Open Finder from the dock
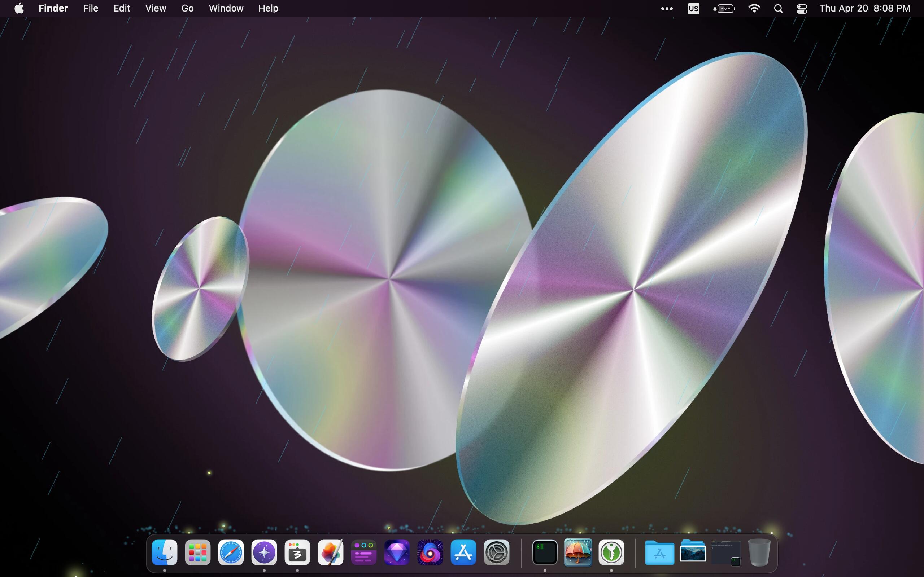The image size is (924, 577). click(x=164, y=552)
